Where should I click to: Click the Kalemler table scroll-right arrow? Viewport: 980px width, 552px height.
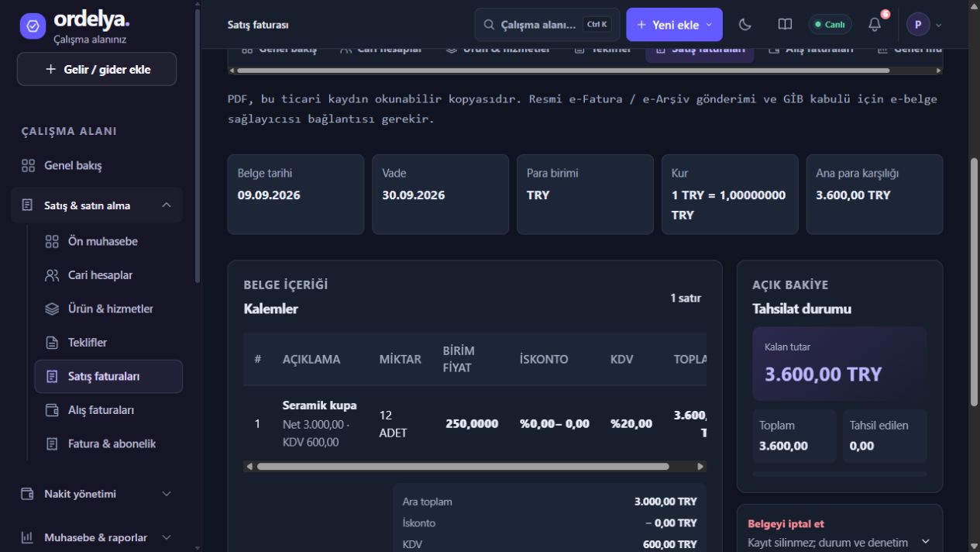pos(700,467)
